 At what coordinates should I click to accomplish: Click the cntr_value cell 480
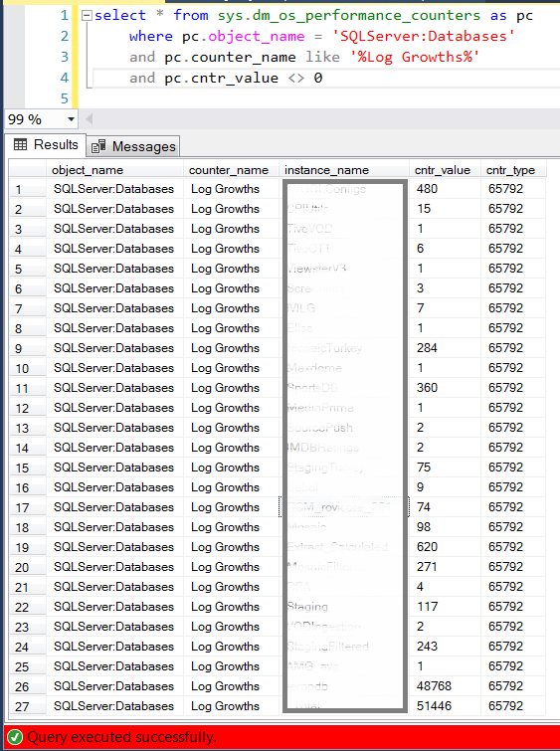tap(445, 189)
